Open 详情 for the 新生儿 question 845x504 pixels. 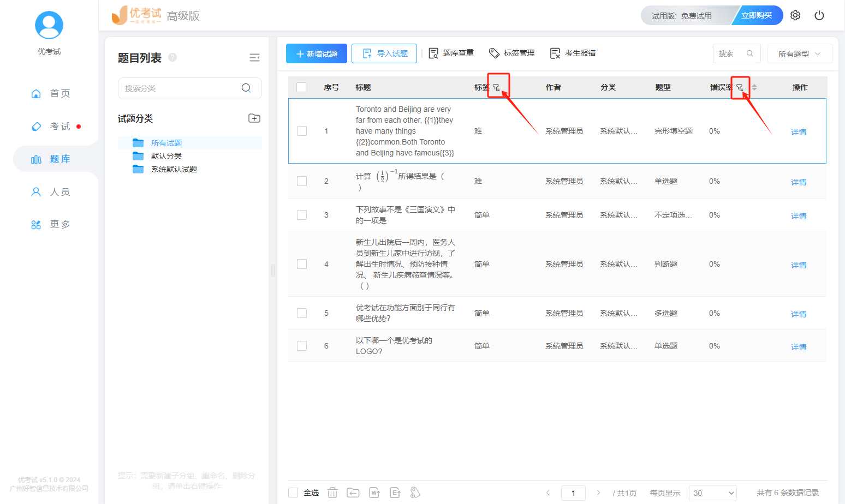tap(799, 265)
